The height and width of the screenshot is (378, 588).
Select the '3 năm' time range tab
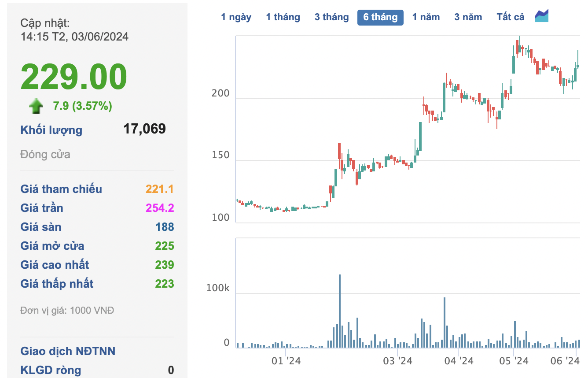click(468, 17)
